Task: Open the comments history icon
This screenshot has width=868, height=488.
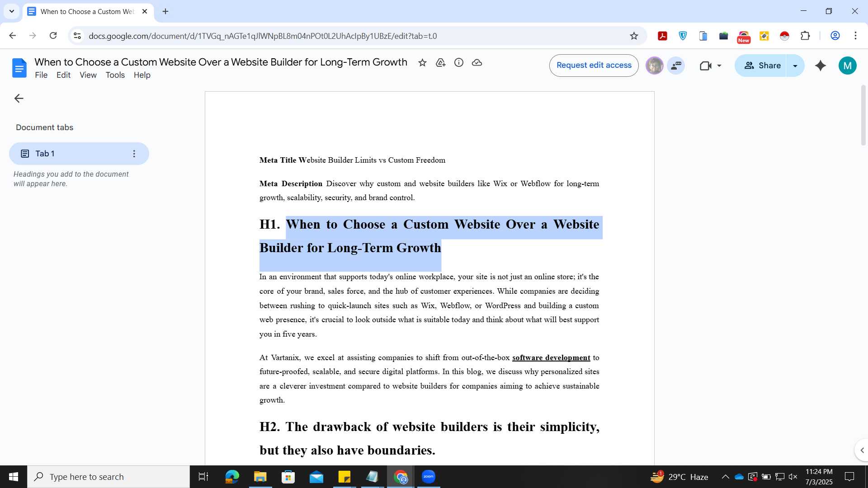Action: pyautogui.click(x=676, y=66)
